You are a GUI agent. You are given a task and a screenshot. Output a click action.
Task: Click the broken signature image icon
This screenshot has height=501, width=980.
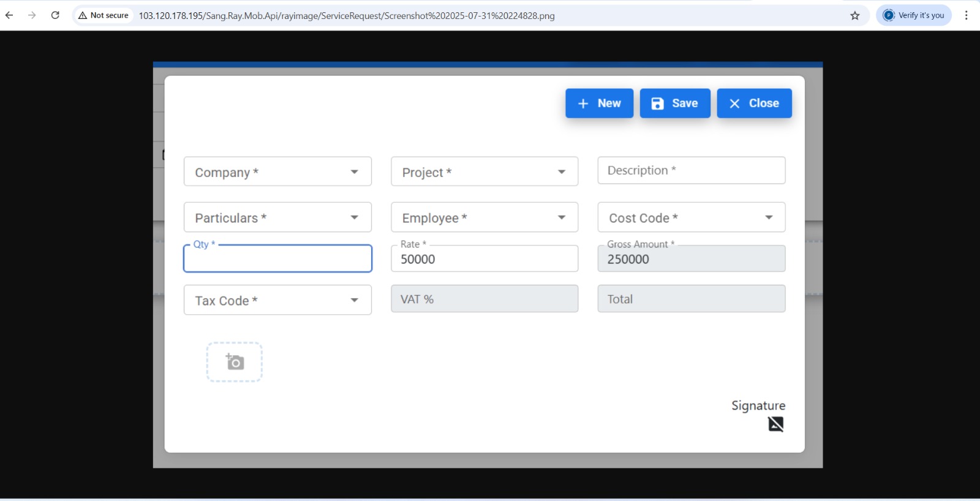pyautogui.click(x=775, y=424)
